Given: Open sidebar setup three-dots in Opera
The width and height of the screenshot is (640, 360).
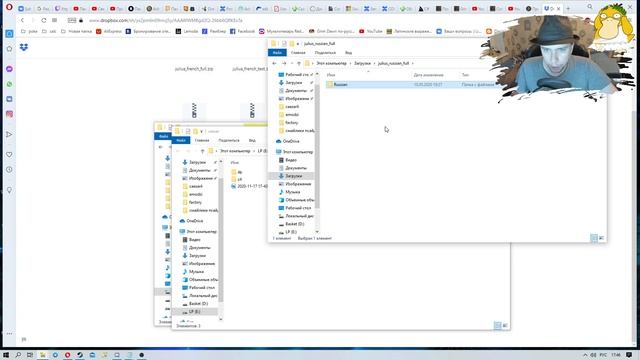Looking at the screenshot, I should tap(9, 334).
